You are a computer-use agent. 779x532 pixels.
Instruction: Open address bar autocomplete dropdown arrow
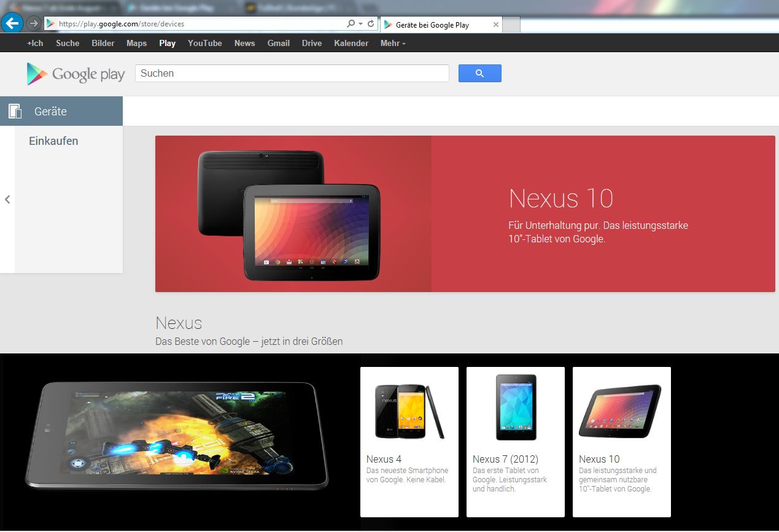click(x=360, y=24)
